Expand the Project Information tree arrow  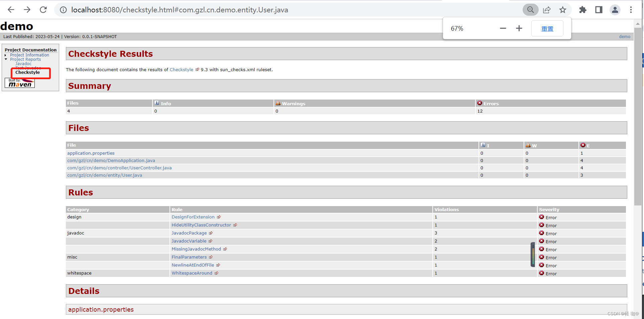pos(6,55)
